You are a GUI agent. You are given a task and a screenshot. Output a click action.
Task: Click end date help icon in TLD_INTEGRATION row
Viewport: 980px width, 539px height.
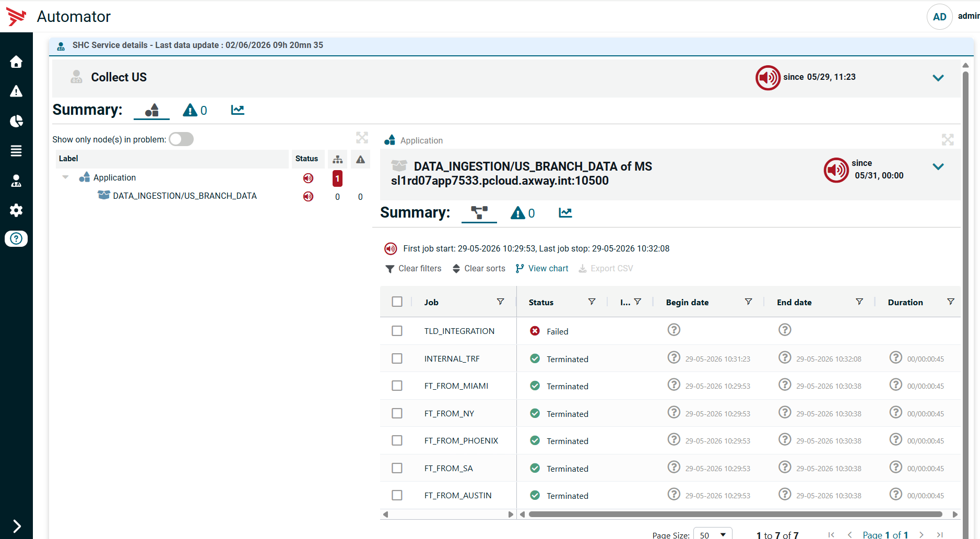785,330
